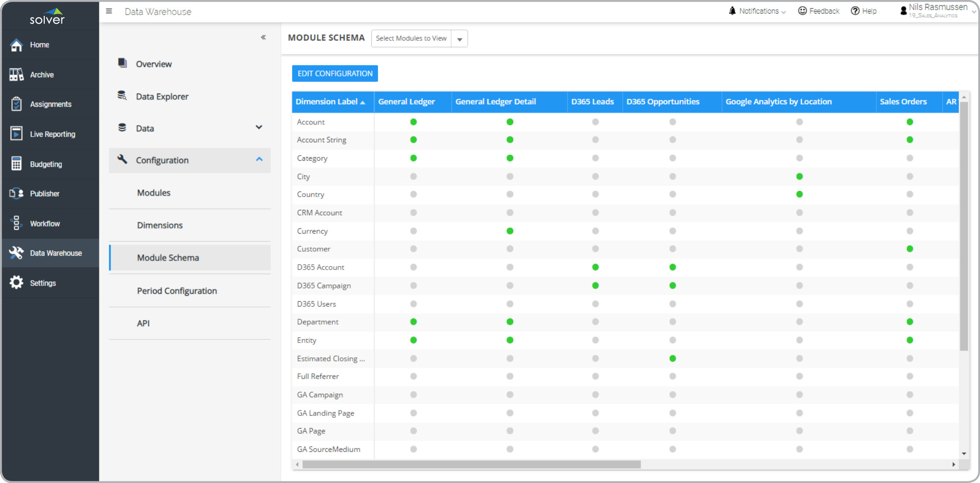The height and width of the screenshot is (483, 980).
Task: Toggle Estimated Closing dot under D365 Opportunities
Action: pos(673,358)
